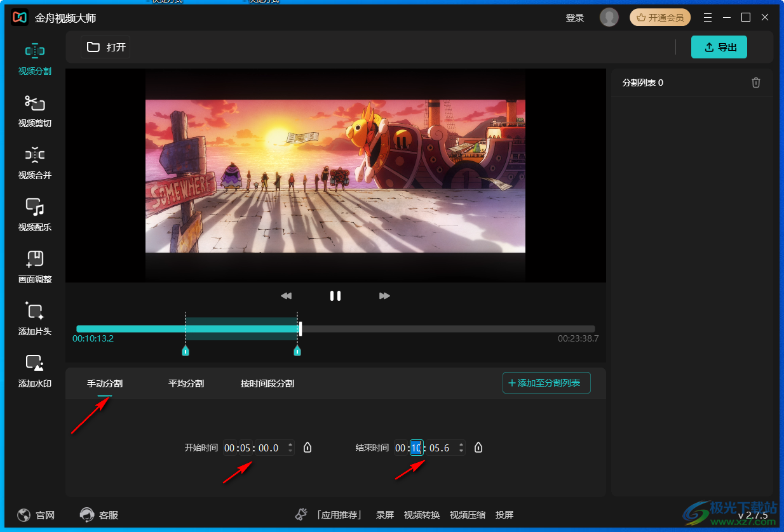Open the 添加水印 watermark tool

35,372
